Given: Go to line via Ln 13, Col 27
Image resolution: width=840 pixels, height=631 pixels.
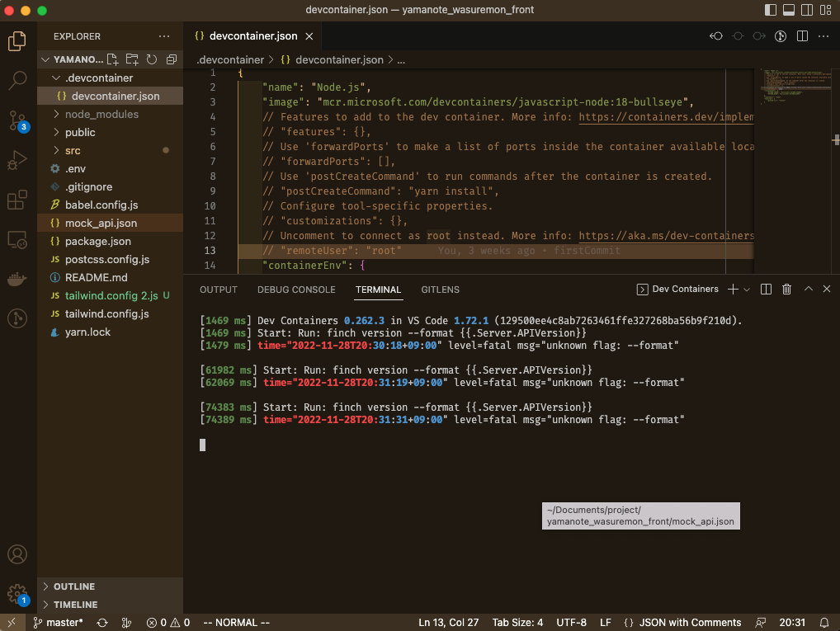Looking at the screenshot, I should point(448,623).
